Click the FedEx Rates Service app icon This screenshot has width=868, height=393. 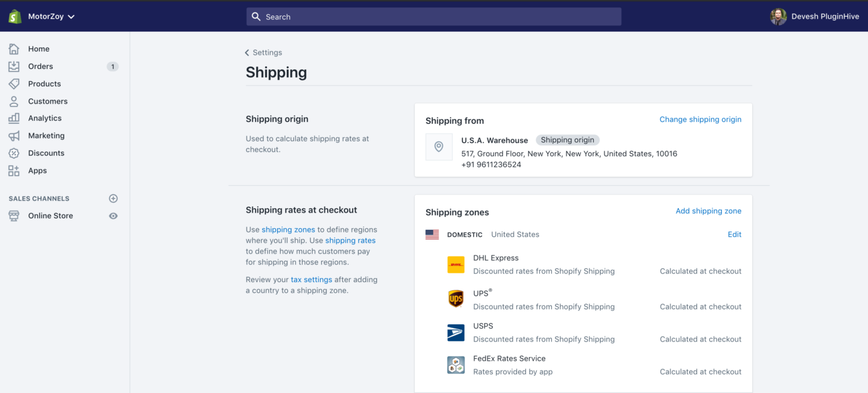click(x=456, y=364)
